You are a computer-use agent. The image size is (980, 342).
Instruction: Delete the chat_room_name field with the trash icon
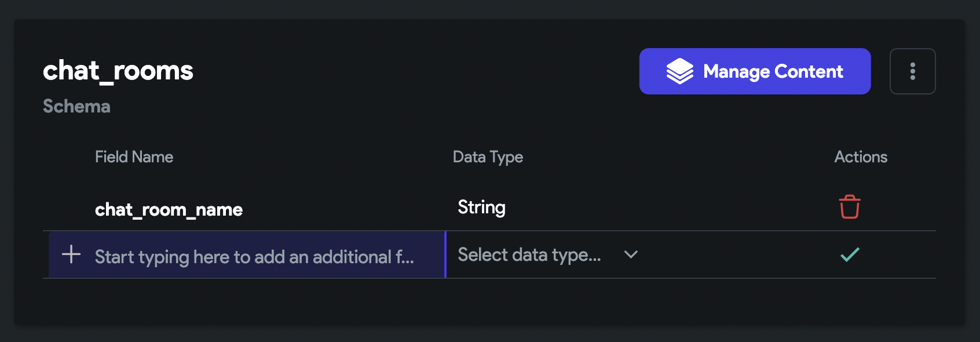tap(850, 207)
